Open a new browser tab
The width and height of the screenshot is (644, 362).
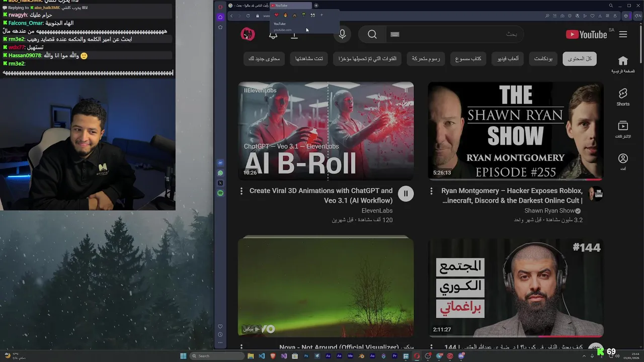pos(316,6)
